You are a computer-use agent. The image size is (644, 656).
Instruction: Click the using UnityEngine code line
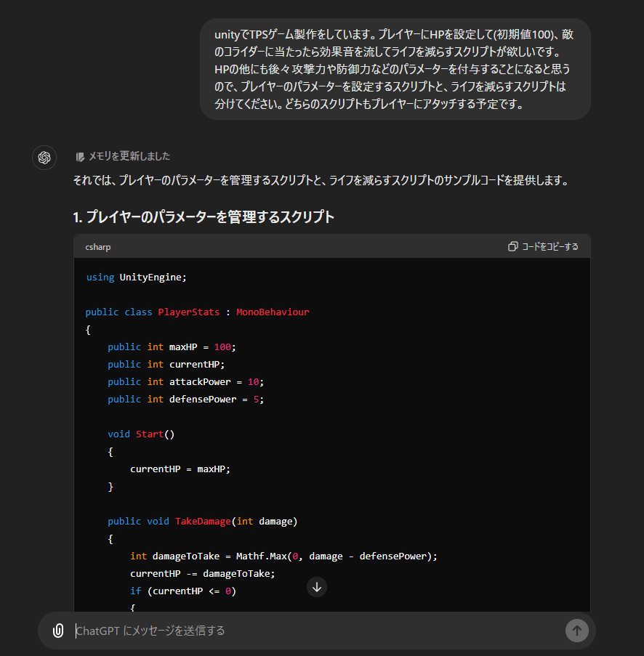pyautogui.click(x=137, y=278)
